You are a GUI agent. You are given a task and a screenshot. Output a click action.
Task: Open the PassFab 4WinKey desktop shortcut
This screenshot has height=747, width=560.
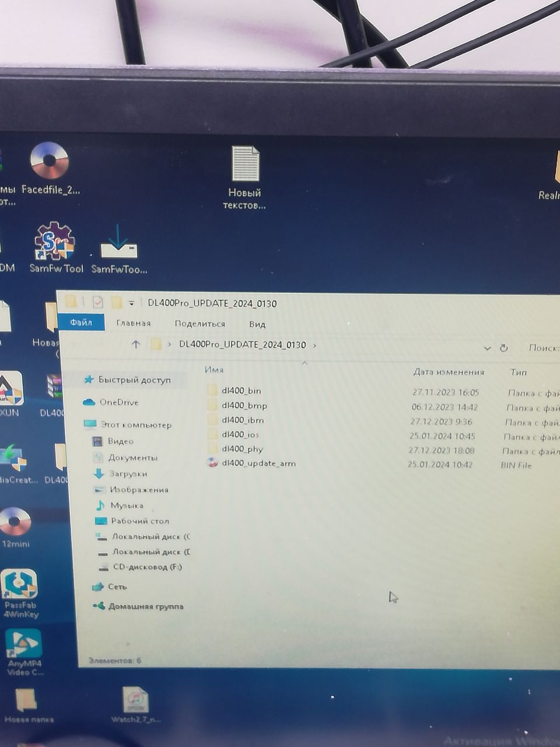20,593
